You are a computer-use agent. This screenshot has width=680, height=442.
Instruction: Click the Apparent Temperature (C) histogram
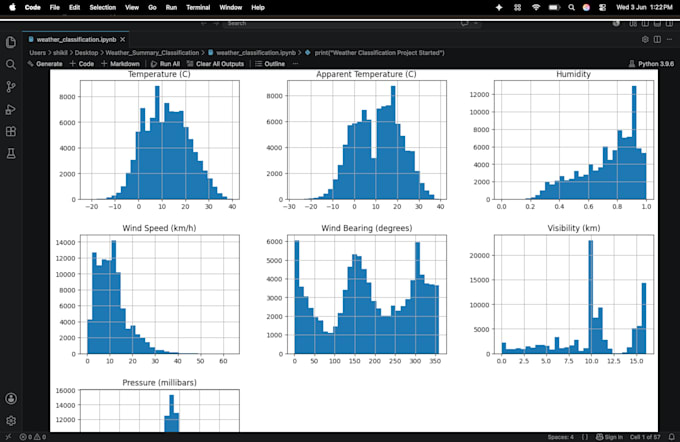coord(366,140)
